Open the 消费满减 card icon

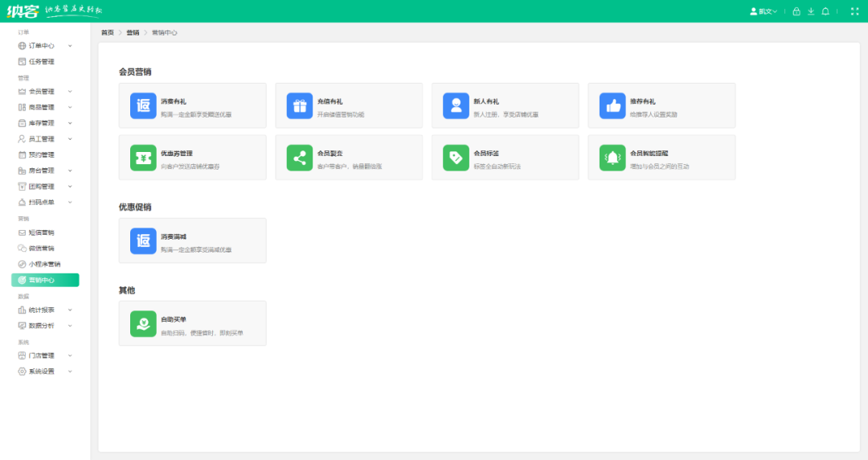click(143, 241)
